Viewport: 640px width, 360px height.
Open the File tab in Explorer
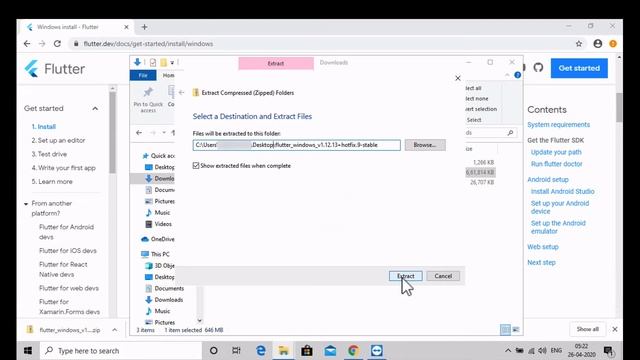143,76
